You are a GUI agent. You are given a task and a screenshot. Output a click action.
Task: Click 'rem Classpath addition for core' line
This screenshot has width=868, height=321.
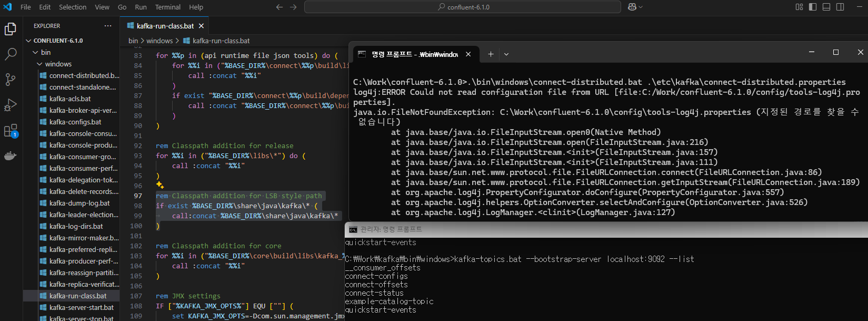pos(218,246)
